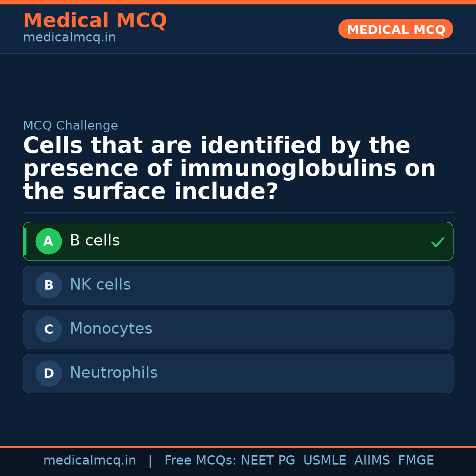The width and height of the screenshot is (476, 476).
Task: Click the green checkmark on the correct answer
Action: [437, 242]
